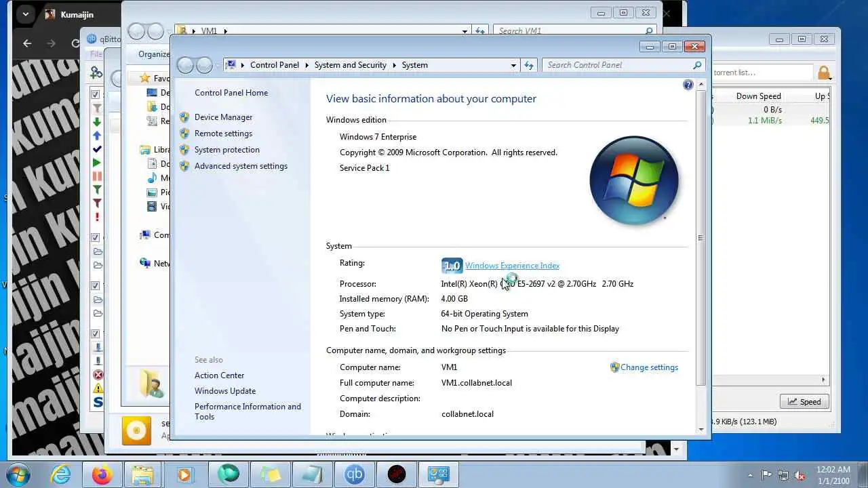This screenshot has height=488, width=868.
Task: Click the orange paused filter icon in qBittorrent
Action: (x=97, y=176)
